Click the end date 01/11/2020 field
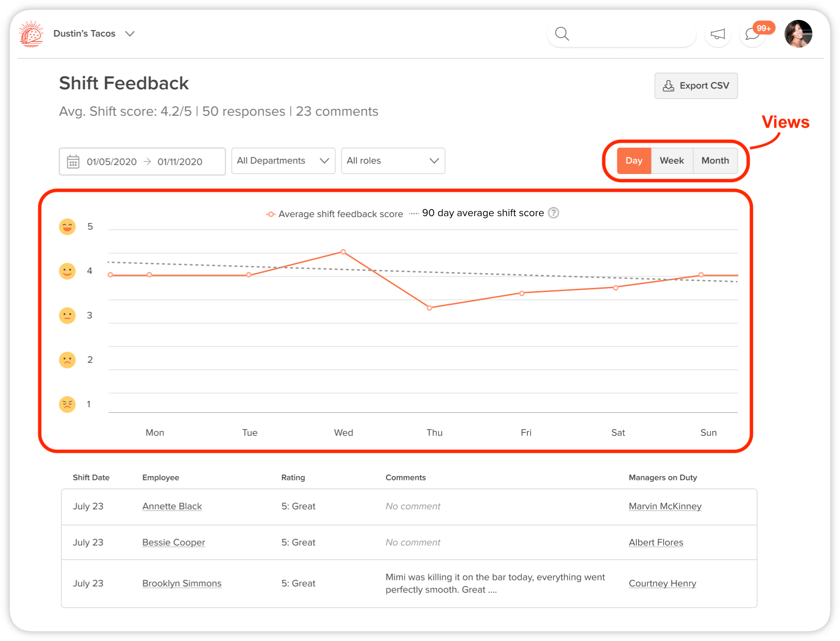This screenshot has height=641, width=840. [180, 162]
